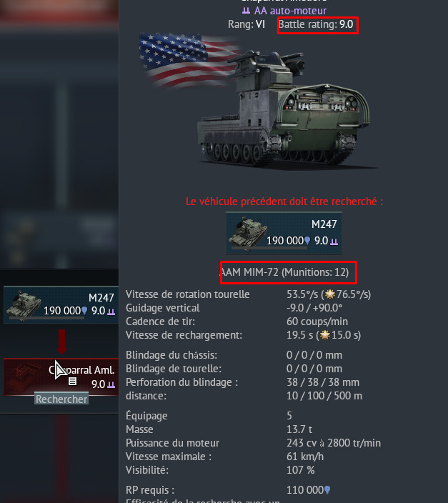
Task: Click the red arrow between M247 and Chaparral
Action: click(x=61, y=341)
